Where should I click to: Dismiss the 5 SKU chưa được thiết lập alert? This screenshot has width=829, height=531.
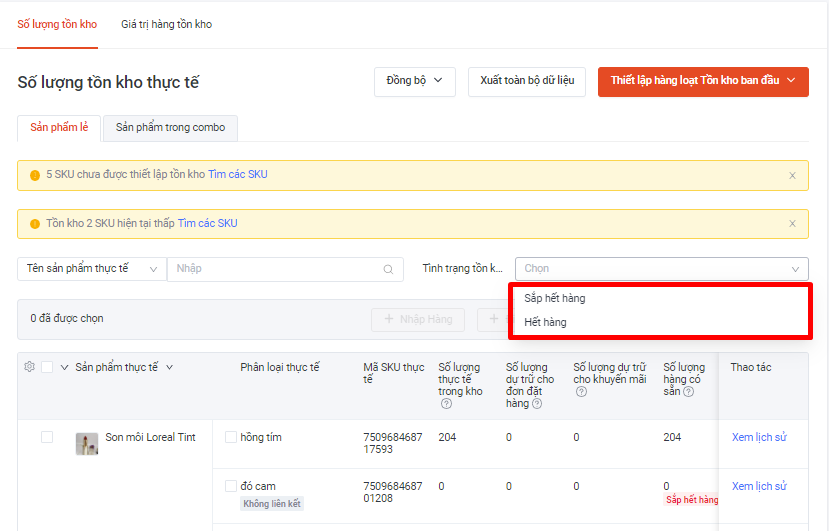[792, 176]
